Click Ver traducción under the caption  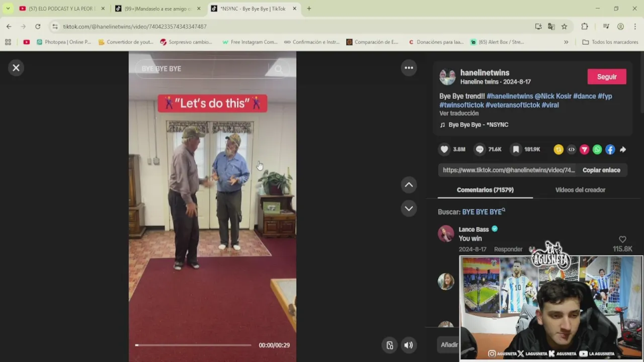pos(459,114)
